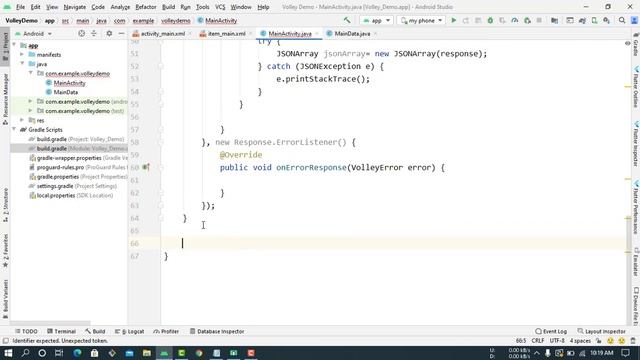Image resolution: width=640 pixels, height=360 pixels.
Task: Expand the manifests folder
Action: (x=22, y=54)
